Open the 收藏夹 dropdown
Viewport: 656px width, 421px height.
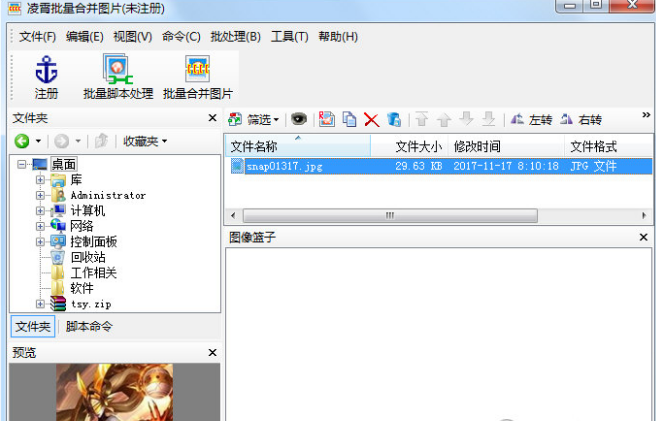pos(145,141)
